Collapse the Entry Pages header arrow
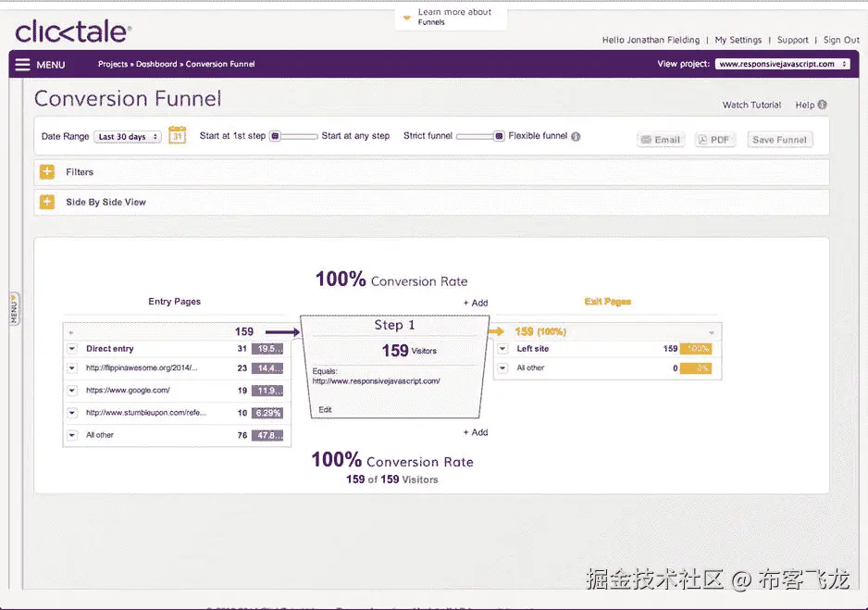The image size is (868, 610). pyautogui.click(x=71, y=332)
